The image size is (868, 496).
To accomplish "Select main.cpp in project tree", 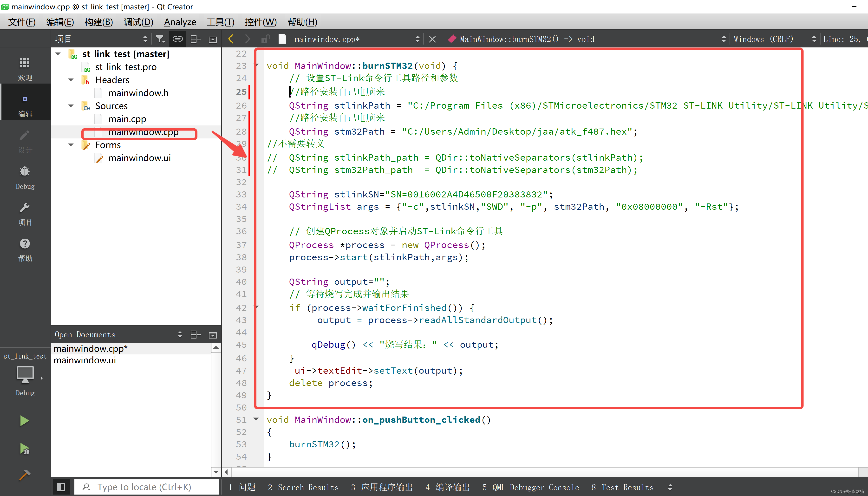I will tap(127, 119).
